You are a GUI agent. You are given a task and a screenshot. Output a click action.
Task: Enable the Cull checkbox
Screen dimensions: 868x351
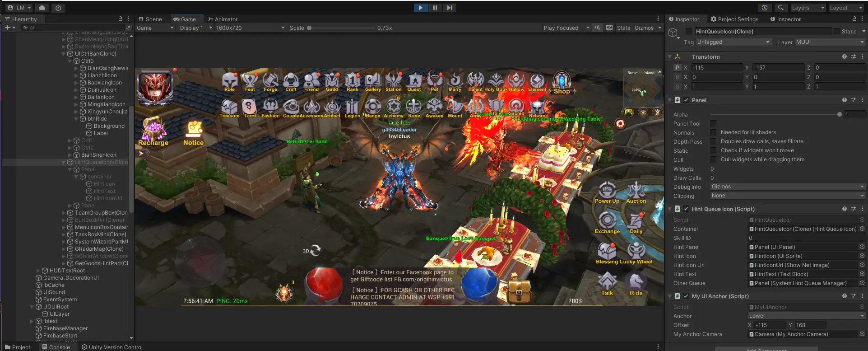coord(713,159)
